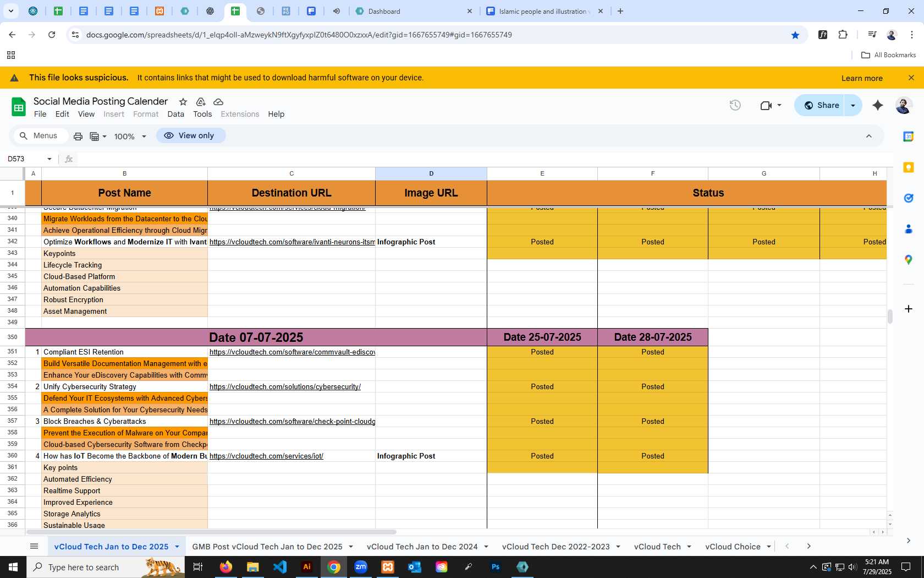Open Contacts side panel icon
This screenshot has width=924, height=578.
pyautogui.click(x=909, y=228)
